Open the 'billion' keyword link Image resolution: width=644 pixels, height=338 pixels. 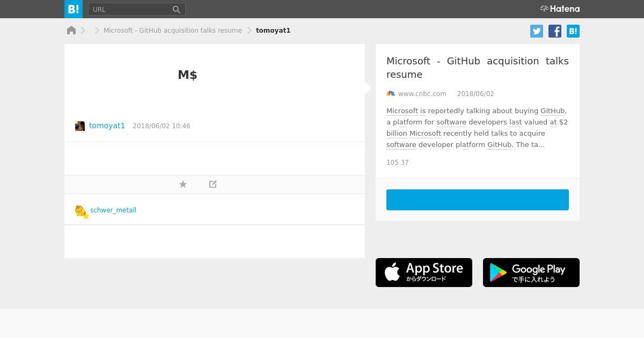(397, 134)
